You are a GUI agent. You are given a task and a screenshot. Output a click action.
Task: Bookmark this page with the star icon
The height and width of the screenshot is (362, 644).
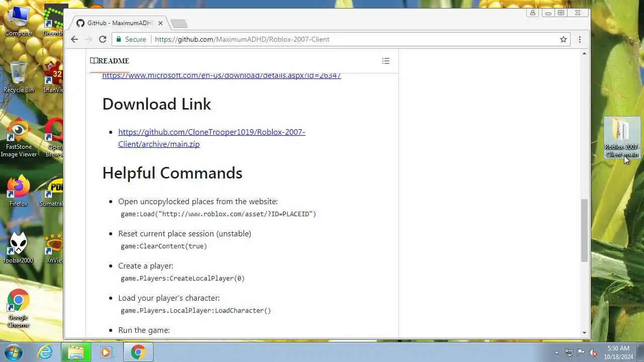[563, 39]
